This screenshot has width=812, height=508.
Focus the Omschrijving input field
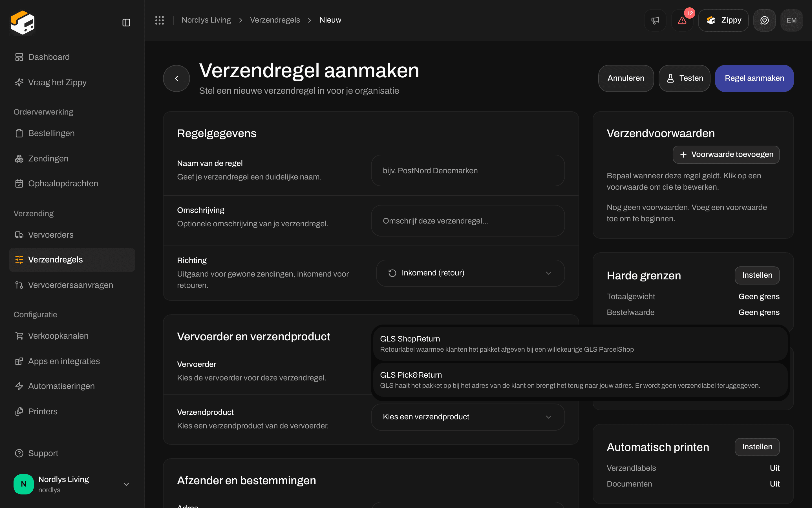[x=468, y=221]
